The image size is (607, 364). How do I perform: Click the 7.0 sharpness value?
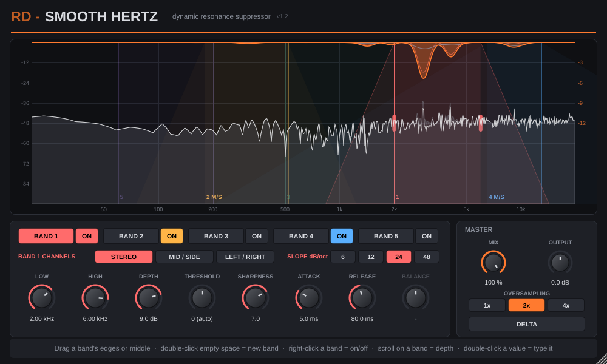coord(256,318)
